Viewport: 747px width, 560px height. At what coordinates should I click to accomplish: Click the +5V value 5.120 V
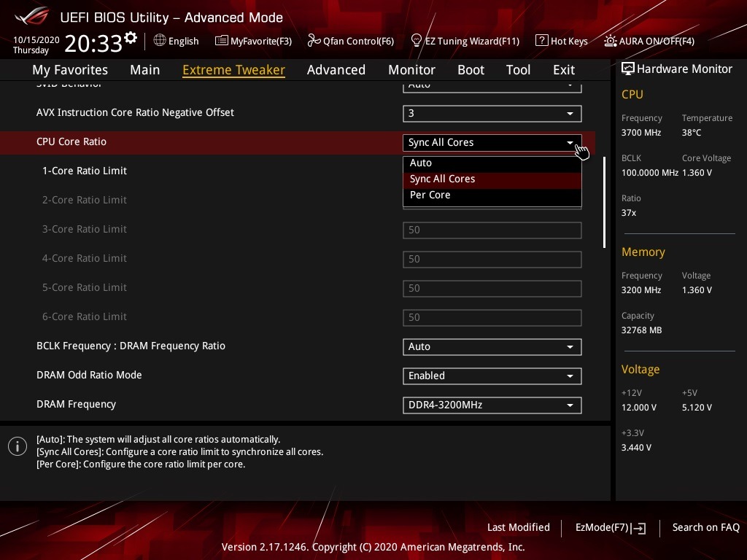click(x=697, y=408)
